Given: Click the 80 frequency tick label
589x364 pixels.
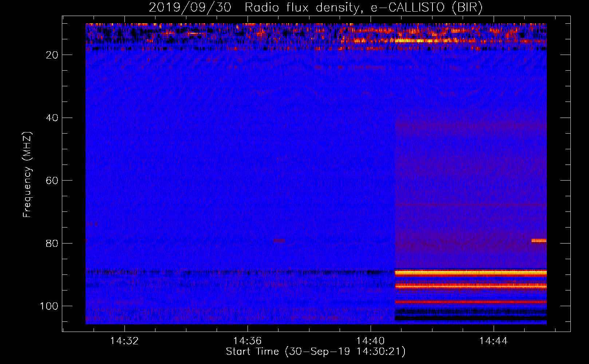Looking at the screenshot, I should point(52,244).
